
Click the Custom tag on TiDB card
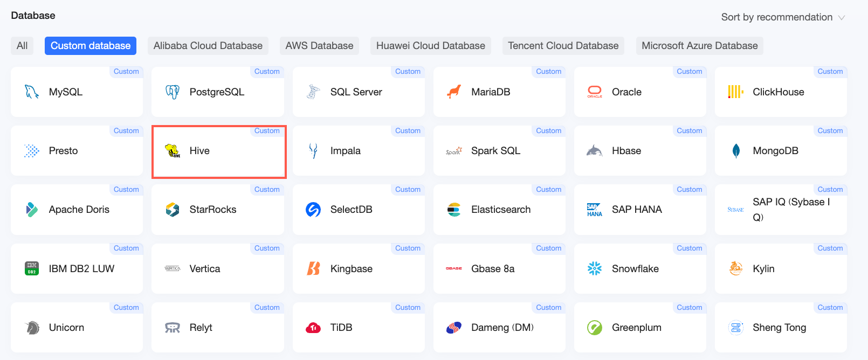coord(408,308)
